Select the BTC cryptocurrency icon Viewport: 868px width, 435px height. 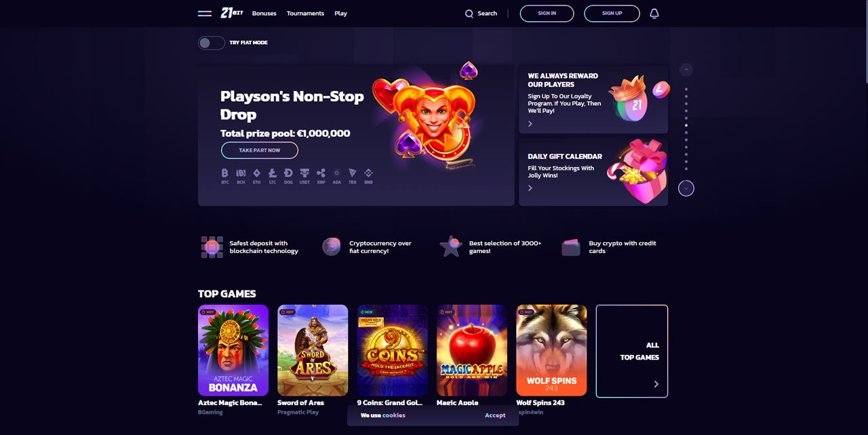click(225, 176)
